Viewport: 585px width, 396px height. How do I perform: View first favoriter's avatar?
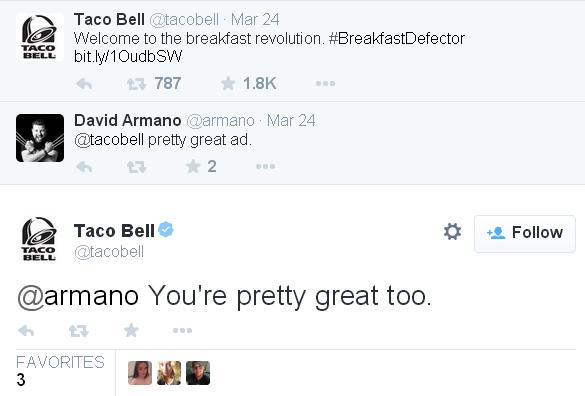[x=140, y=373]
